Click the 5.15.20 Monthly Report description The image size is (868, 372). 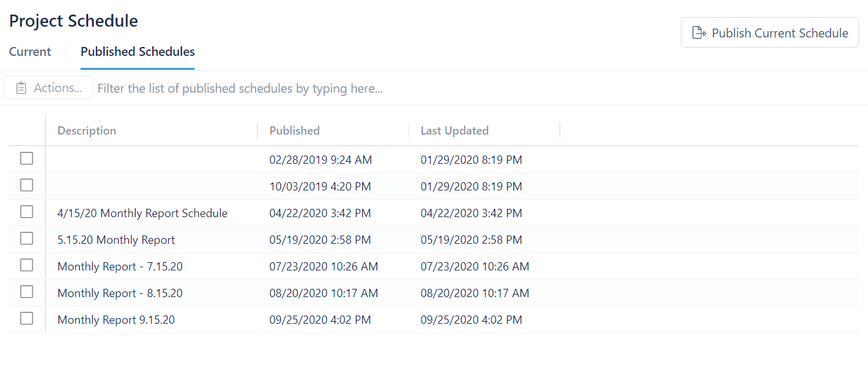pos(116,240)
